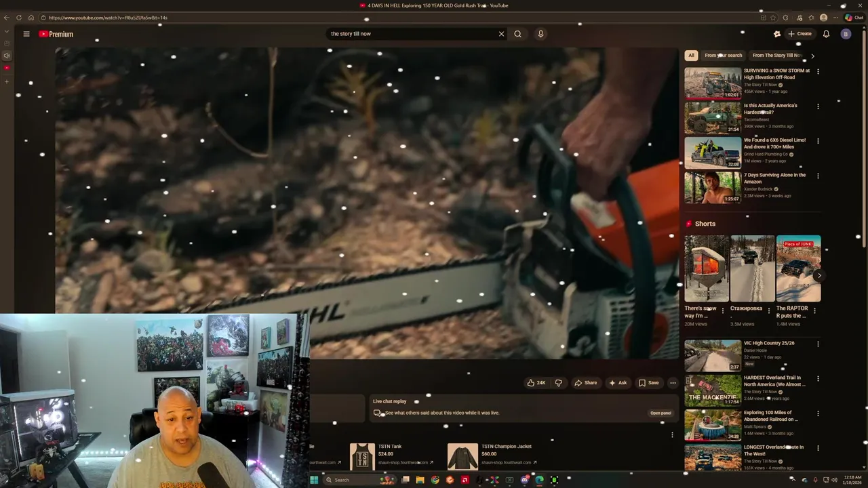The image size is (868, 488).
Task: Open Chrome from the taskbar
Action: pyautogui.click(x=435, y=480)
